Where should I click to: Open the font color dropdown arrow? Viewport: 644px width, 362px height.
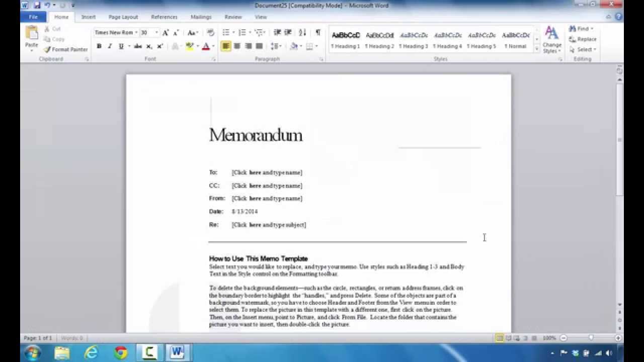point(213,46)
